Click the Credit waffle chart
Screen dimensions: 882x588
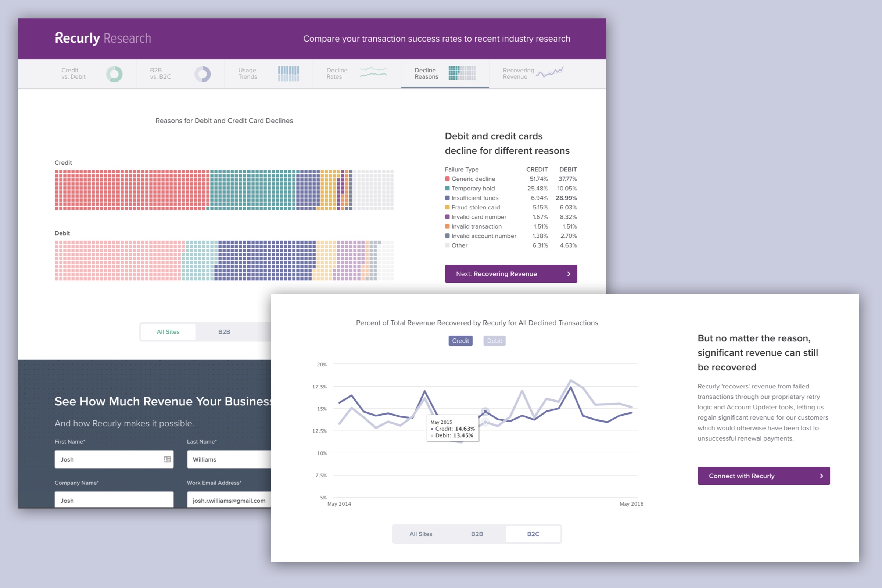click(x=224, y=190)
